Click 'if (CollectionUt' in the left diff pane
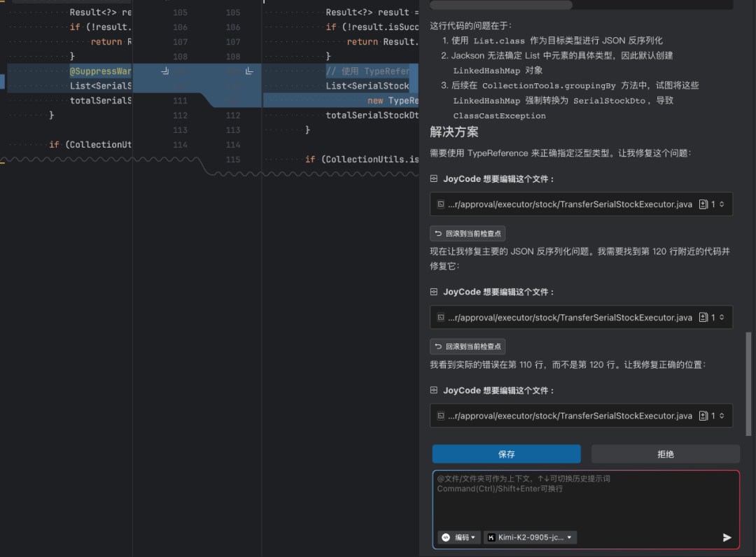The width and height of the screenshot is (756, 557). pos(90,145)
